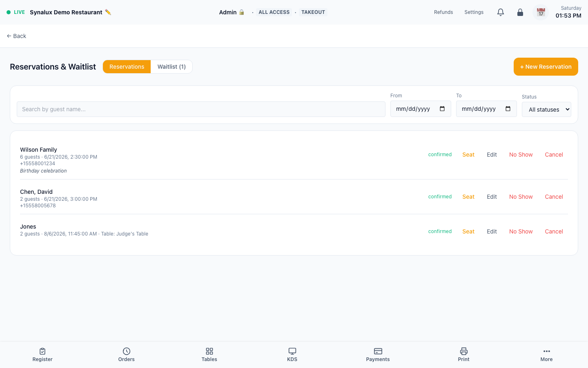
Task: Seat the Wilson Family reservation
Action: pyautogui.click(x=468, y=155)
